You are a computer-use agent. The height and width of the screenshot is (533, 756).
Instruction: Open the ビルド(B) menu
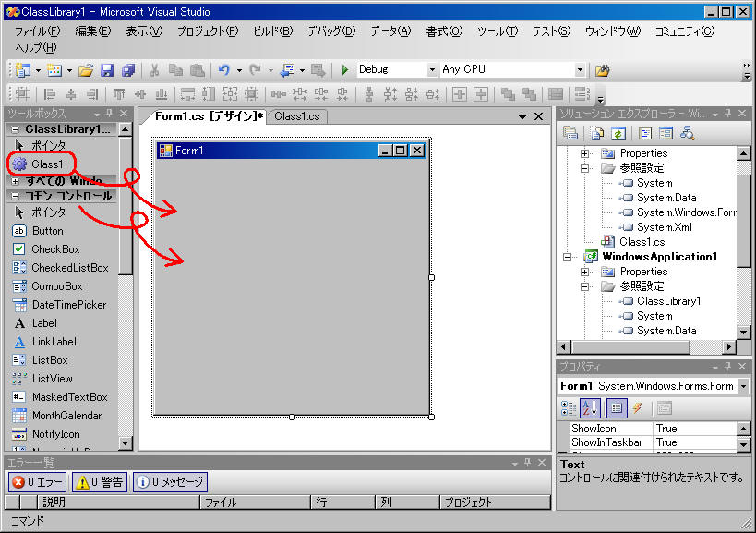pos(272,30)
